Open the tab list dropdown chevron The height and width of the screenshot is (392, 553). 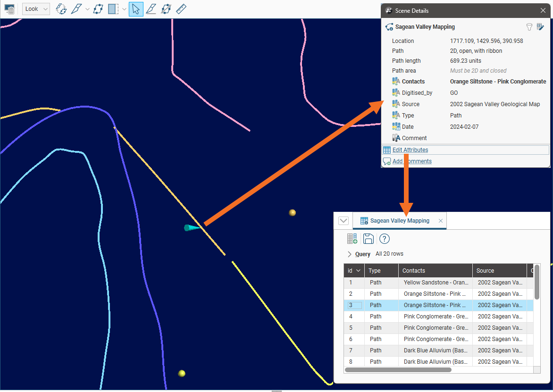(x=344, y=221)
